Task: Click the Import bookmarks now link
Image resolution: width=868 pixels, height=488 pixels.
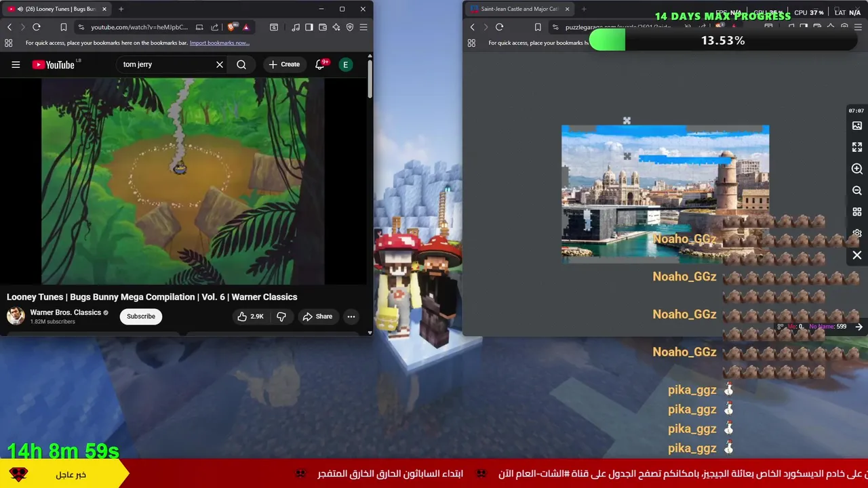Action: (x=220, y=43)
